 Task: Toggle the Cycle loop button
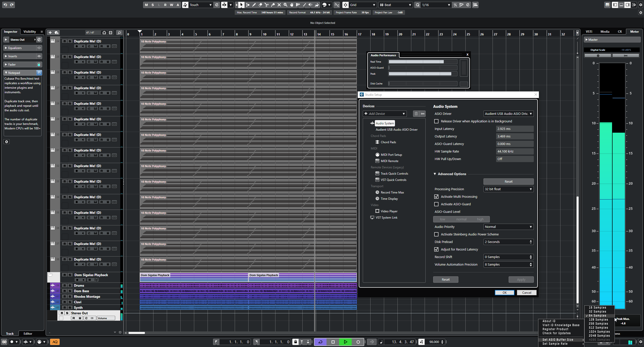point(320,342)
